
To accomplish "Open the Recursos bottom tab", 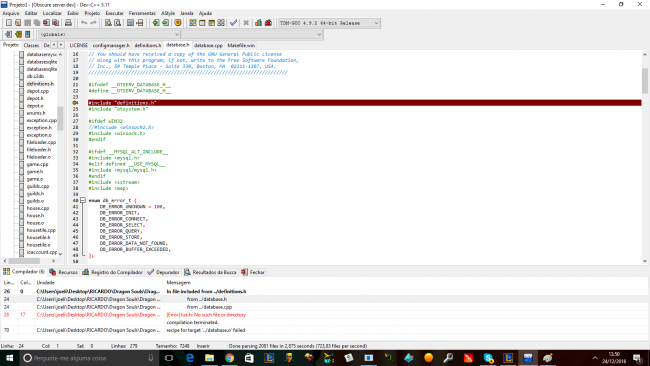I will coord(63,272).
